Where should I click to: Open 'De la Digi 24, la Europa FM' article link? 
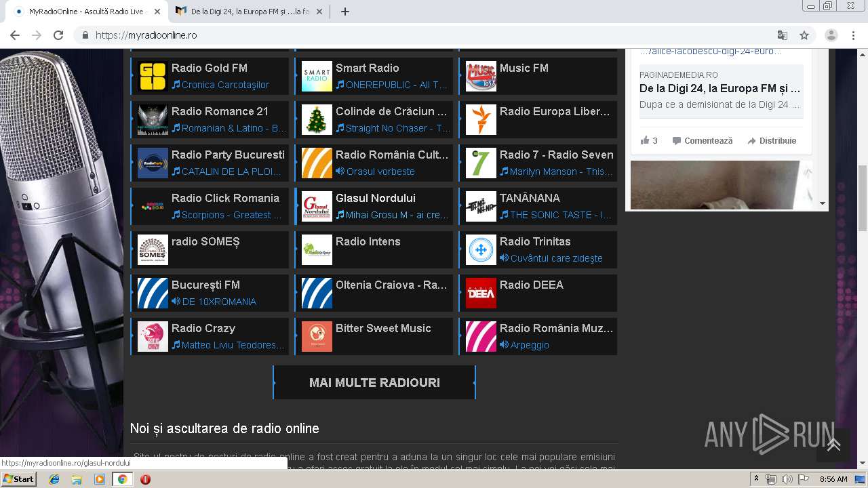[720, 89]
